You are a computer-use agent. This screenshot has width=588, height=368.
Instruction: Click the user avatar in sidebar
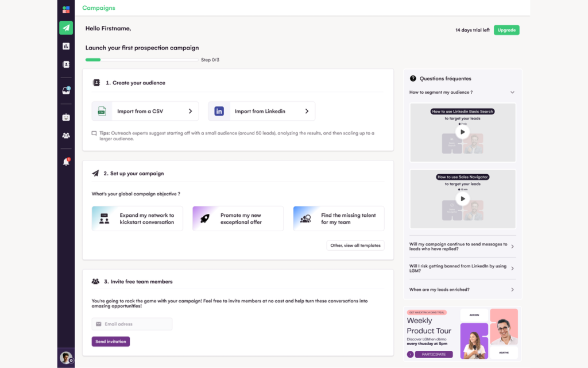click(66, 358)
